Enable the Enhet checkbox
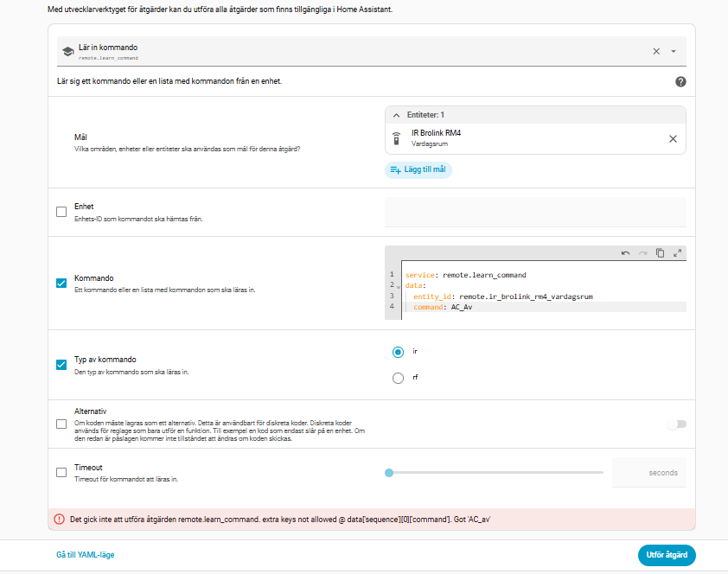 (x=61, y=212)
